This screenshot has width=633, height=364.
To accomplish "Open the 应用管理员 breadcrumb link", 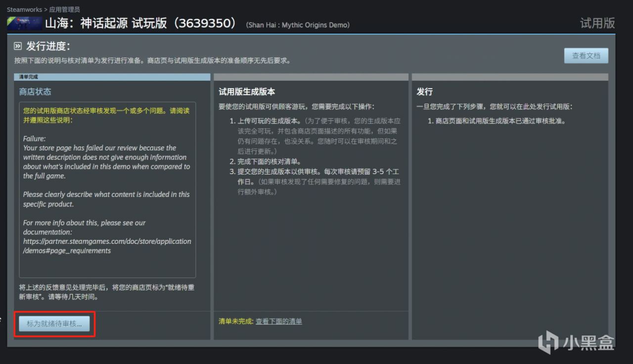I will coord(64,9).
